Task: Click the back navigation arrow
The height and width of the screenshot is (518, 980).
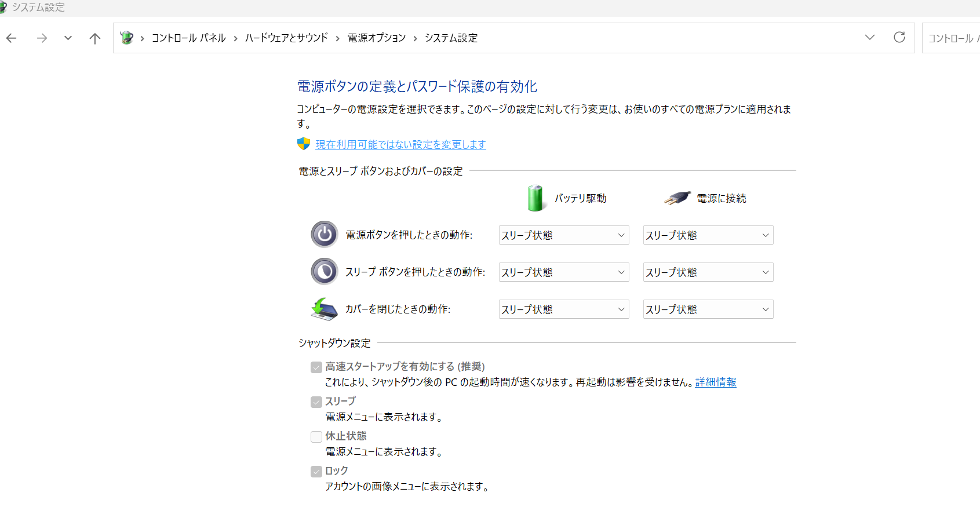Action: 12,38
